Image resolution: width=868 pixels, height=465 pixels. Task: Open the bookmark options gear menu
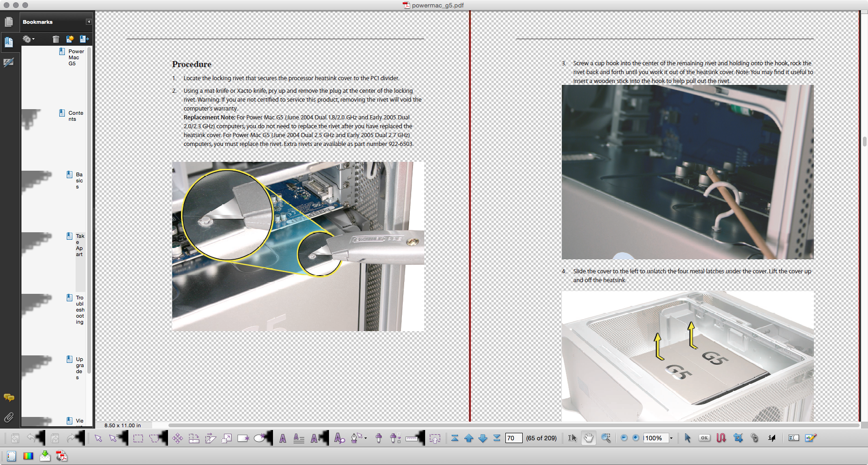point(28,39)
